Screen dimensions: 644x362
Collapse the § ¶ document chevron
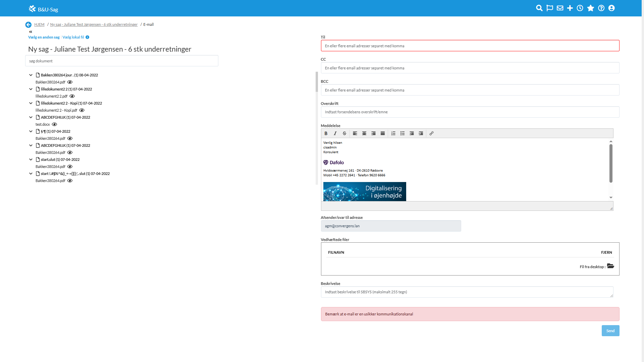click(x=31, y=131)
